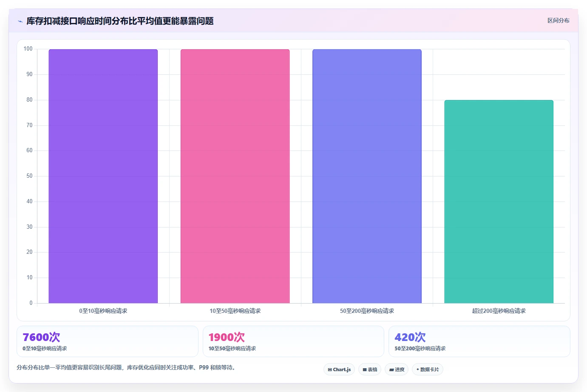Click the y-axis value 100
587x392 pixels.
28,49
